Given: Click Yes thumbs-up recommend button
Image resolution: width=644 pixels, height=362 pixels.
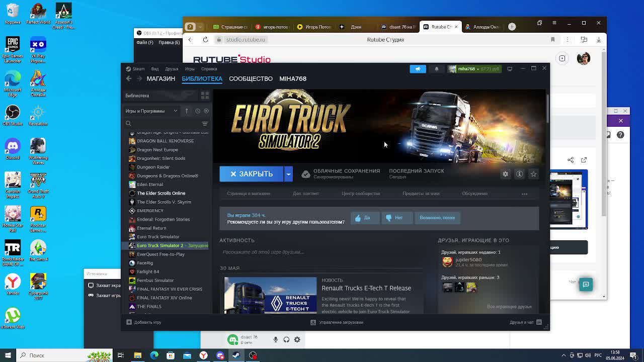Looking at the screenshot, I should click(365, 218).
